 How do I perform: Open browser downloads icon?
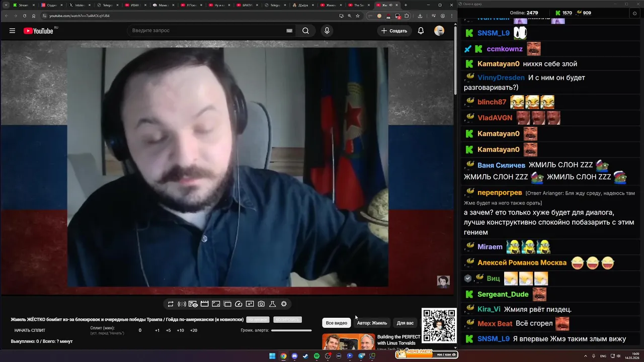tap(420, 16)
